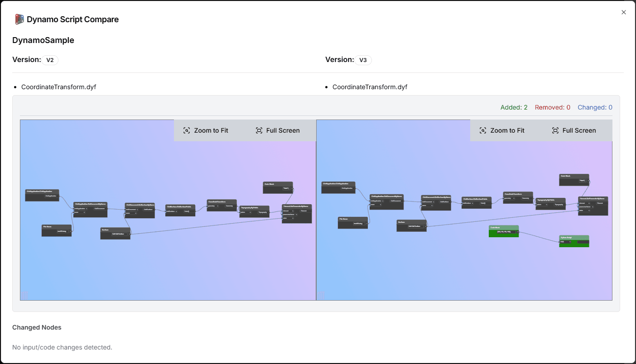636x364 pixels.
Task: Click the Surface node in the V2 graph
Action: (x=115, y=233)
